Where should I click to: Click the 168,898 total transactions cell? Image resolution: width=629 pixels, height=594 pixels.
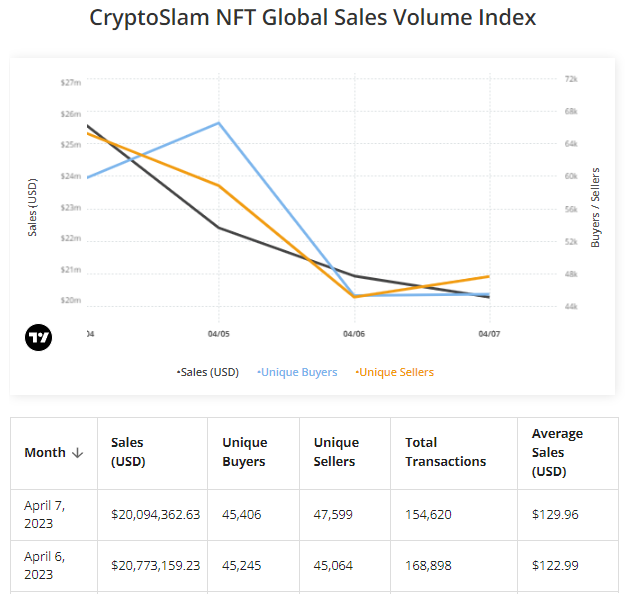click(428, 565)
